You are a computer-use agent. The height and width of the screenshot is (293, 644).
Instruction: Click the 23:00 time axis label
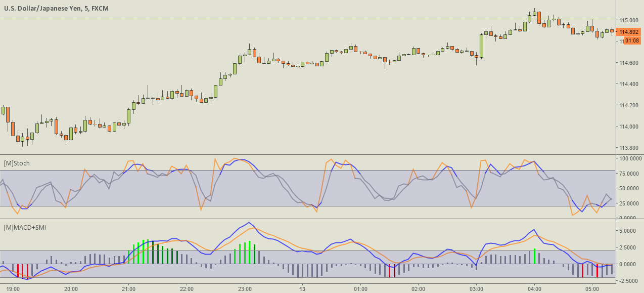(x=245, y=289)
